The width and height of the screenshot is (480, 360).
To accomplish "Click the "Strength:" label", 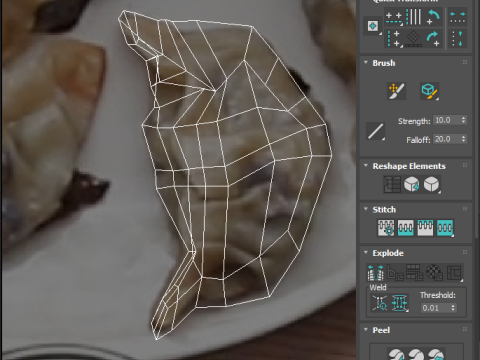I will point(414,121).
